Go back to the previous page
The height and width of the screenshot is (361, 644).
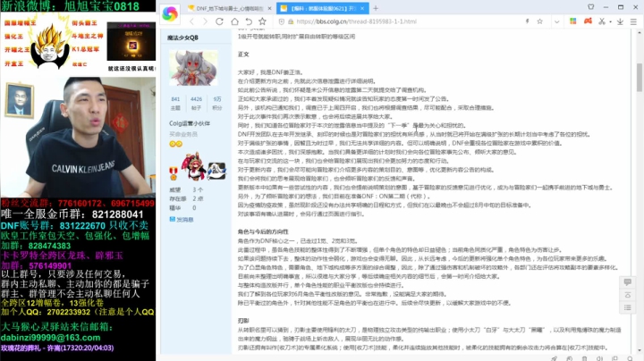tap(191, 21)
